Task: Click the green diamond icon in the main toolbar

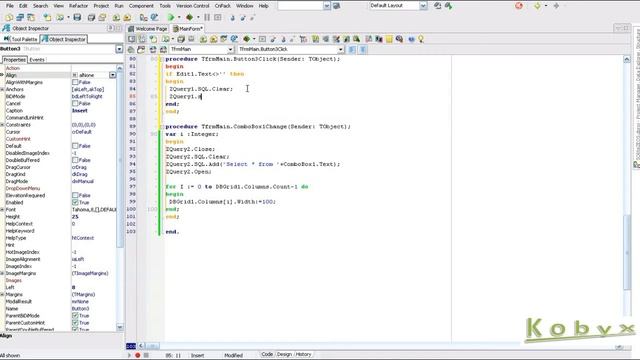Action: pyautogui.click(x=189, y=17)
